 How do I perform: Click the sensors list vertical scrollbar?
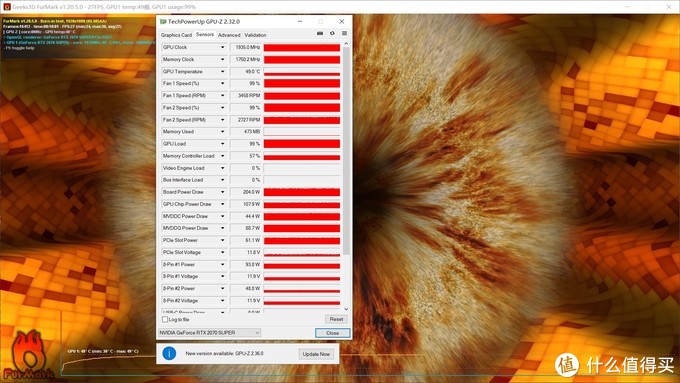coord(346,151)
